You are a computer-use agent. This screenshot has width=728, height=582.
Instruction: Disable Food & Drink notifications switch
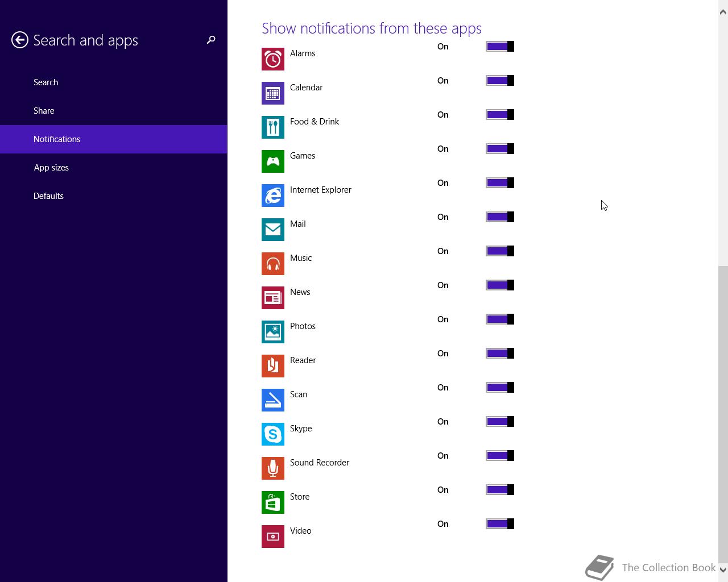pos(500,115)
